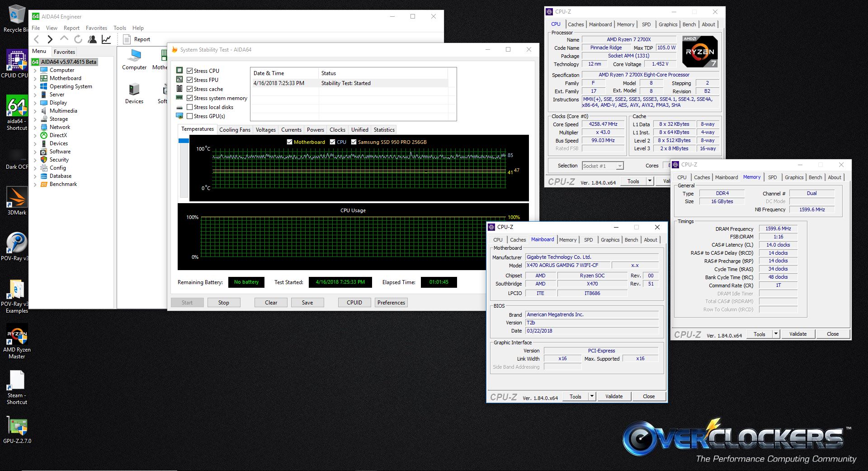Click the AIDA64 graph toolbar icon
Screen dimensions: 868x471
point(106,39)
